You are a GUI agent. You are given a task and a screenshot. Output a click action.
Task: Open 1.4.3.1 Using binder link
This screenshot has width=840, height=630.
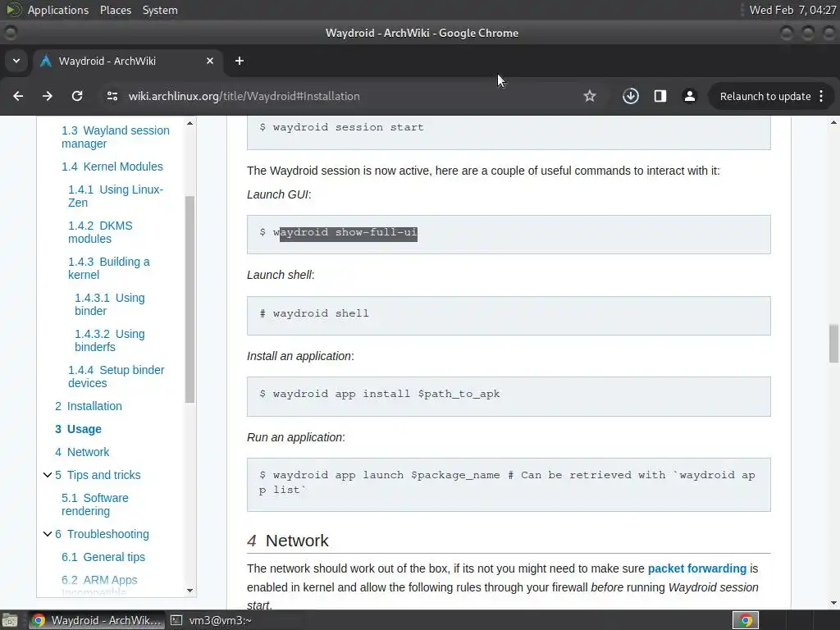(x=110, y=304)
